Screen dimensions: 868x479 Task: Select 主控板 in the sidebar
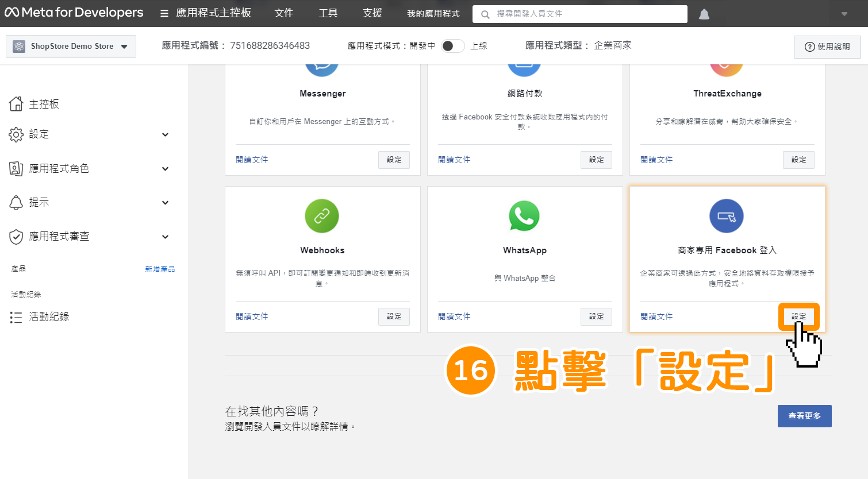click(44, 104)
